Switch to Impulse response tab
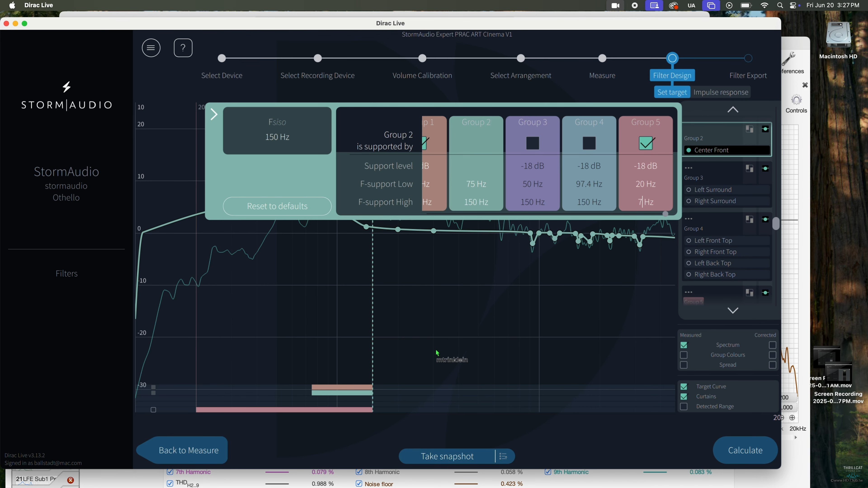Viewport: 868px width, 488px height. pos(721,92)
